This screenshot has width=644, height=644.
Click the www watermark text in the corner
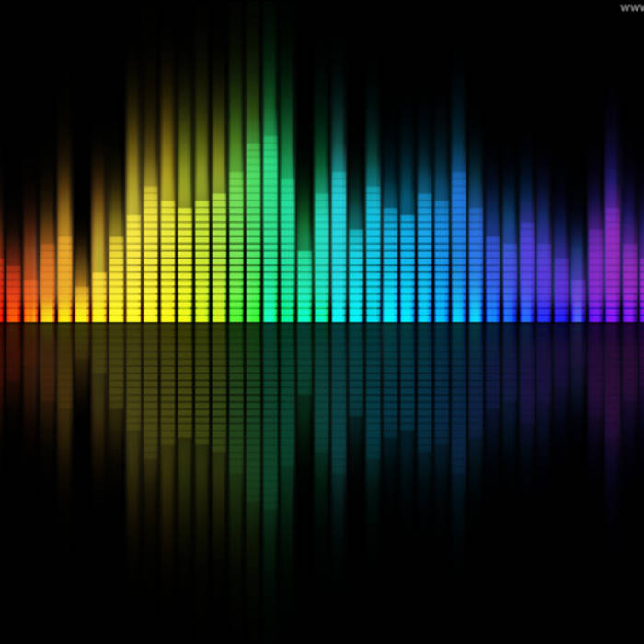tap(628, 6)
